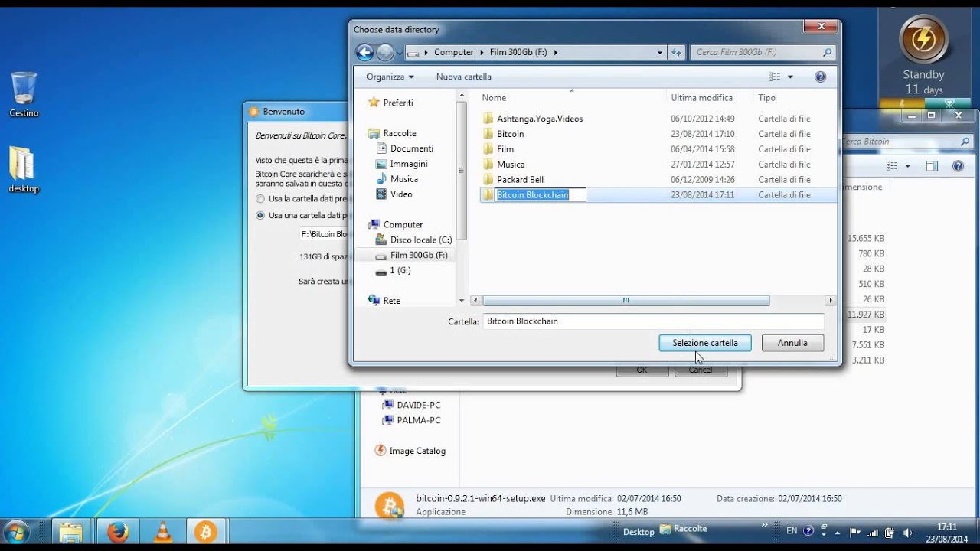Select the Packard Bell folder
980x551 pixels.
click(x=520, y=180)
